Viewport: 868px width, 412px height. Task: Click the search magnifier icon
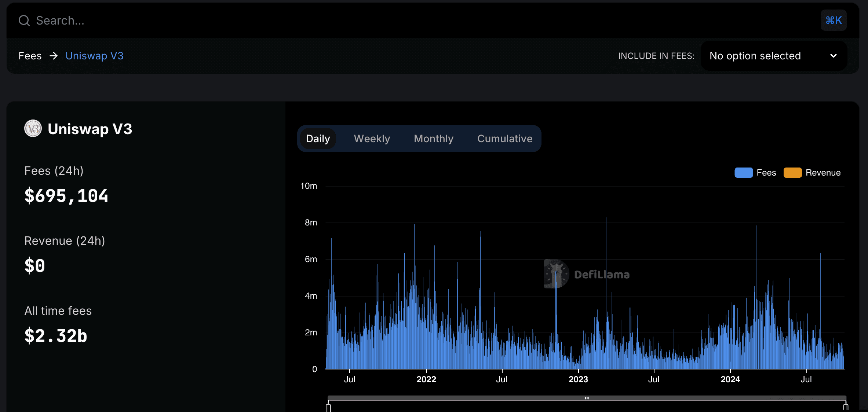click(x=24, y=21)
